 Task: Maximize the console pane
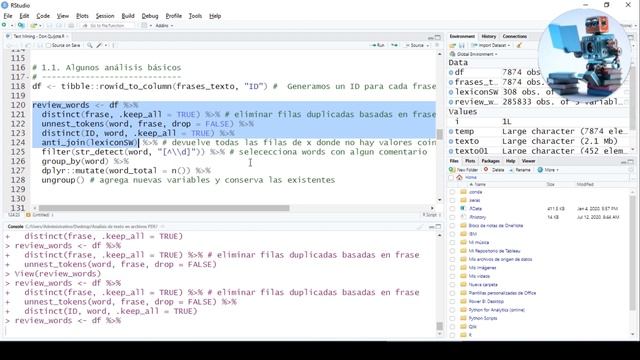click(x=438, y=227)
